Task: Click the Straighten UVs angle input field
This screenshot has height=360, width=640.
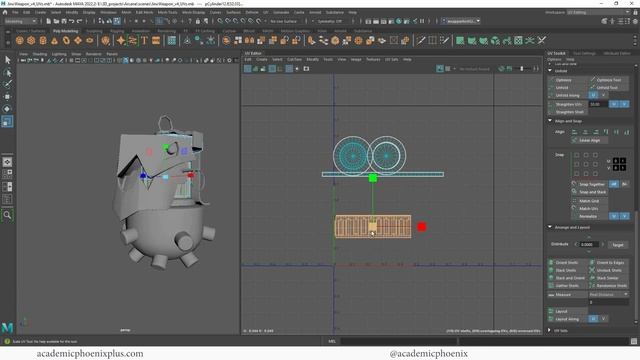Action: (598, 104)
